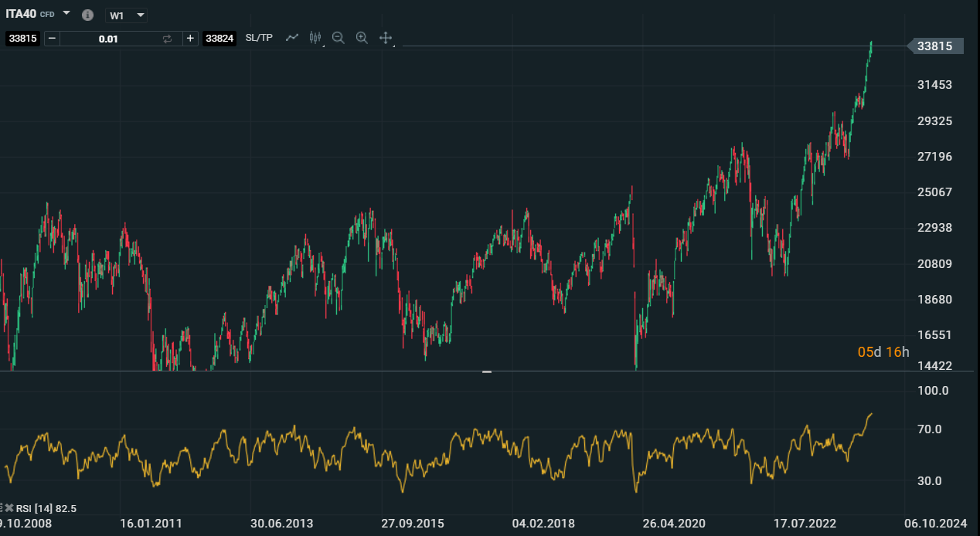The image size is (980, 536).
Task: Remove the RSI indicator with the X icon
Action: click(x=10, y=508)
